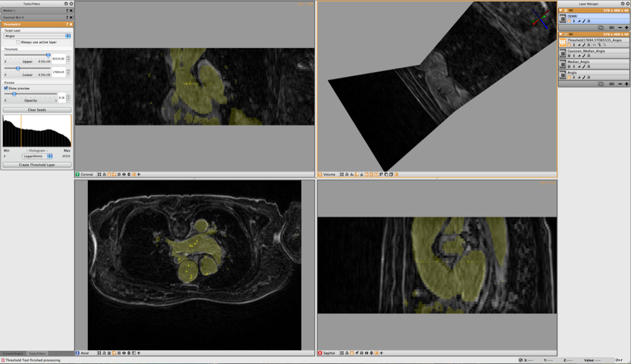Lock the Threshold17694 mask layer
Image resolution: width=631 pixels, height=364 pixels.
coord(589,45)
